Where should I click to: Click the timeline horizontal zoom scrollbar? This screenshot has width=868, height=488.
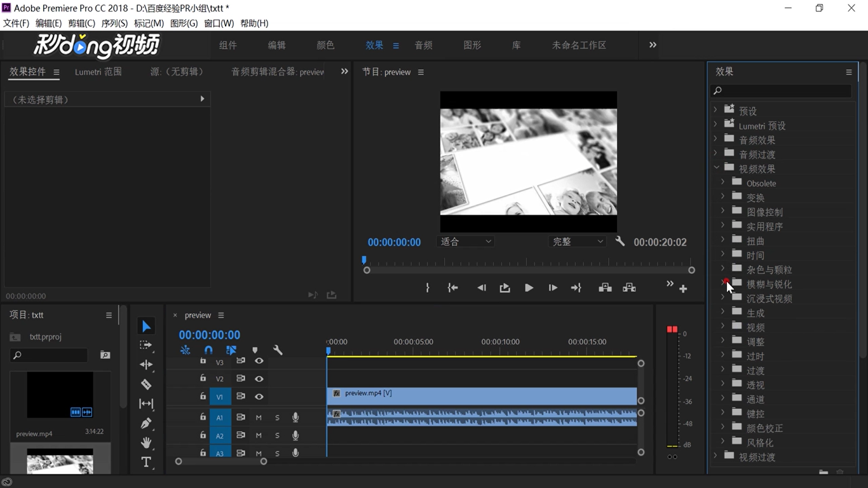pos(220,461)
